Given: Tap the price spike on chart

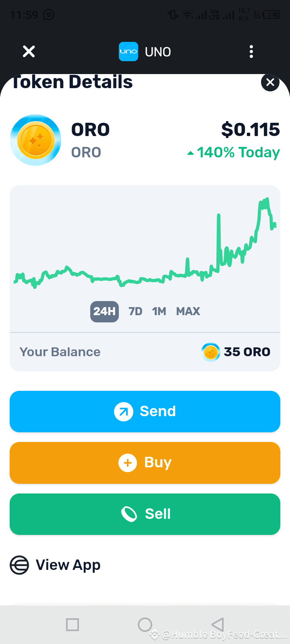Looking at the screenshot, I should pyautogui.click(x=219, y=242).
